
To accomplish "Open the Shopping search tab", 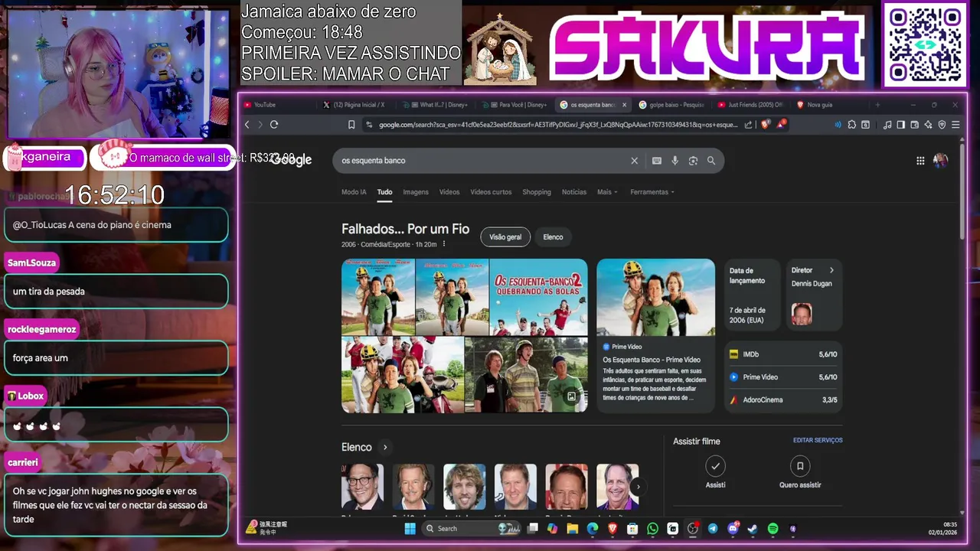I will click(537, 192).
